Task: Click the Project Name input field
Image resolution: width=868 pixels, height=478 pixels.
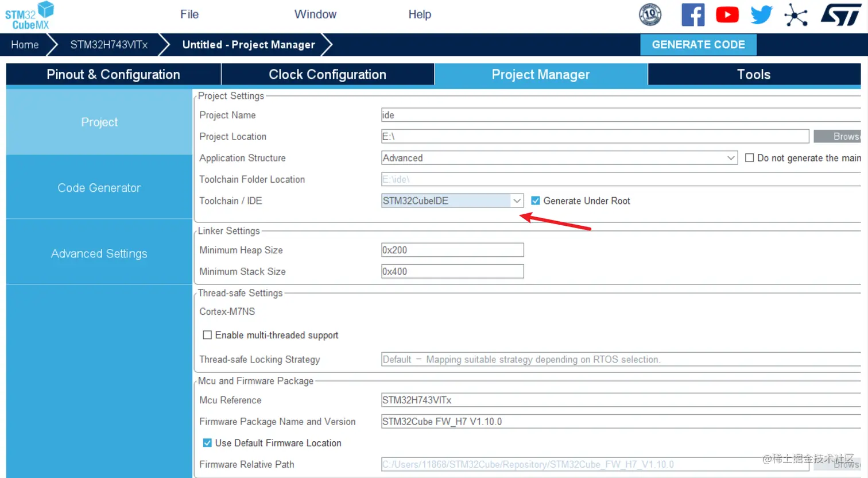Action: [621, 115]
